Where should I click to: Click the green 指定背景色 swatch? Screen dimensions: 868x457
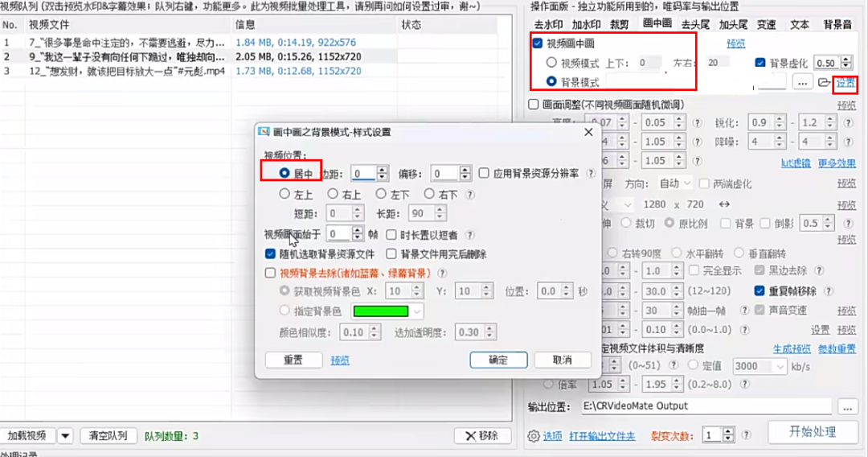tap(381, 311)
